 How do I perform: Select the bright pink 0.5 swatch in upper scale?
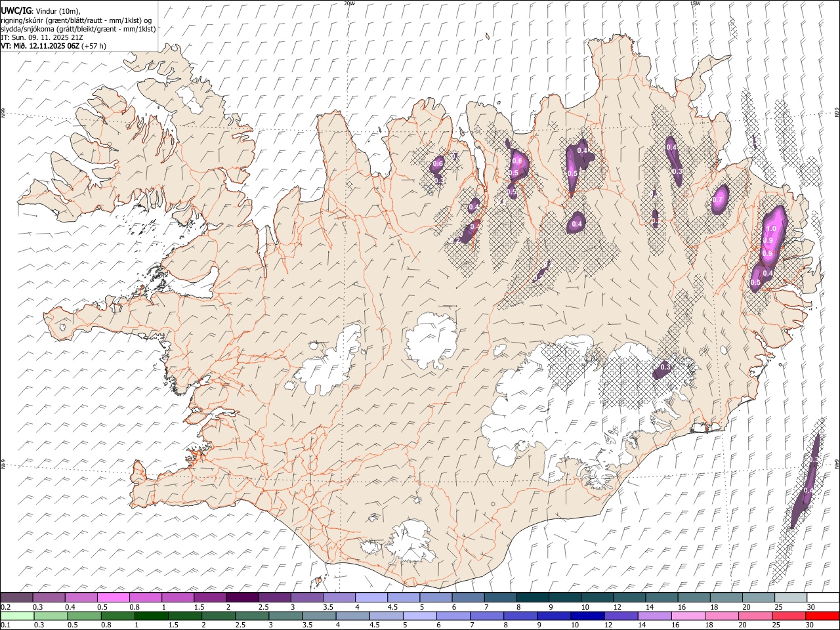click(114, 598)
